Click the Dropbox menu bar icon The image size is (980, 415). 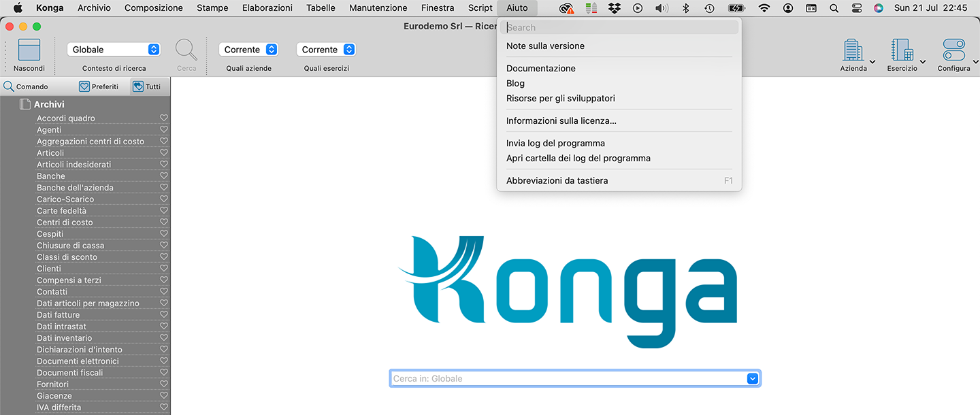click(615, 8)
